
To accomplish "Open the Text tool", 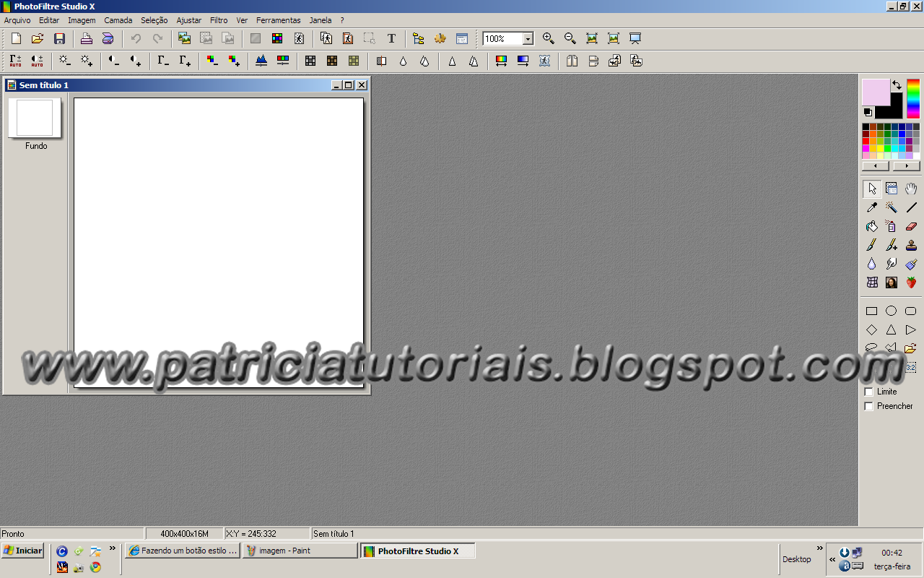I will [391, 38].
